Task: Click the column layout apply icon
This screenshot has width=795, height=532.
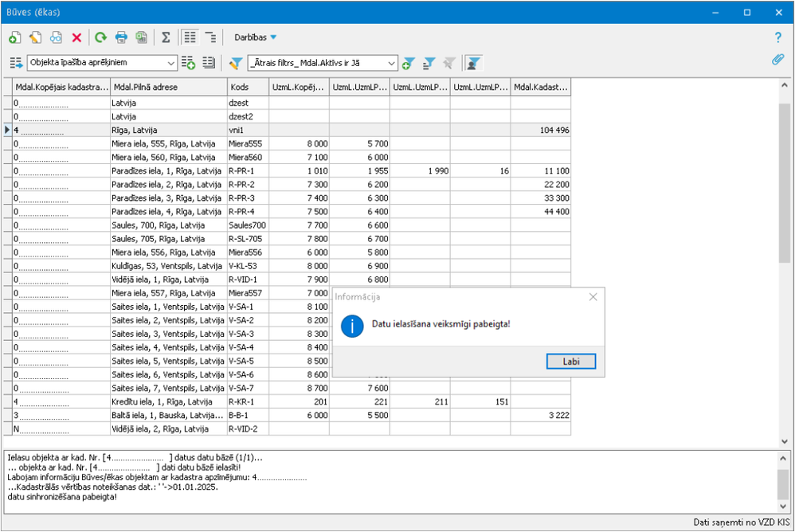Action: pos(16,63)
